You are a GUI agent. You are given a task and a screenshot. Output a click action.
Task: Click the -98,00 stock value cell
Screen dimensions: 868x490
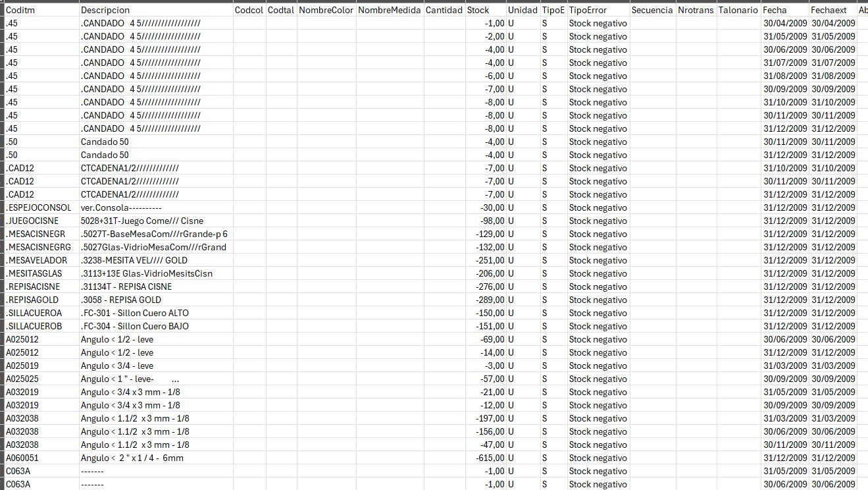[485, 221]
